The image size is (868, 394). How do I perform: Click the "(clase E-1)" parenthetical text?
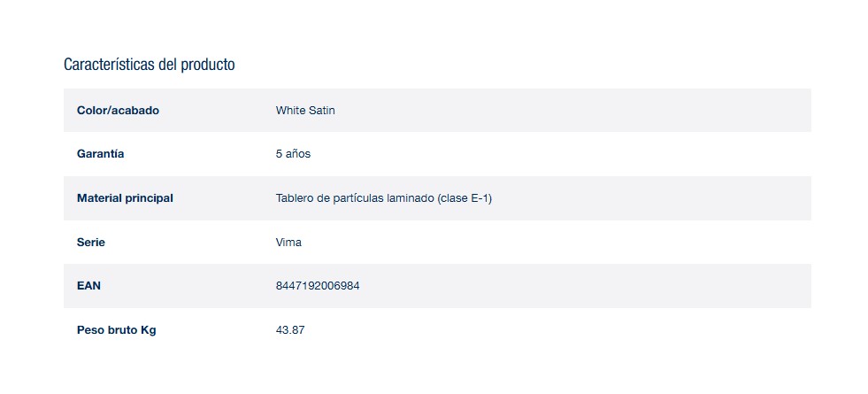(x=465, y=198)
